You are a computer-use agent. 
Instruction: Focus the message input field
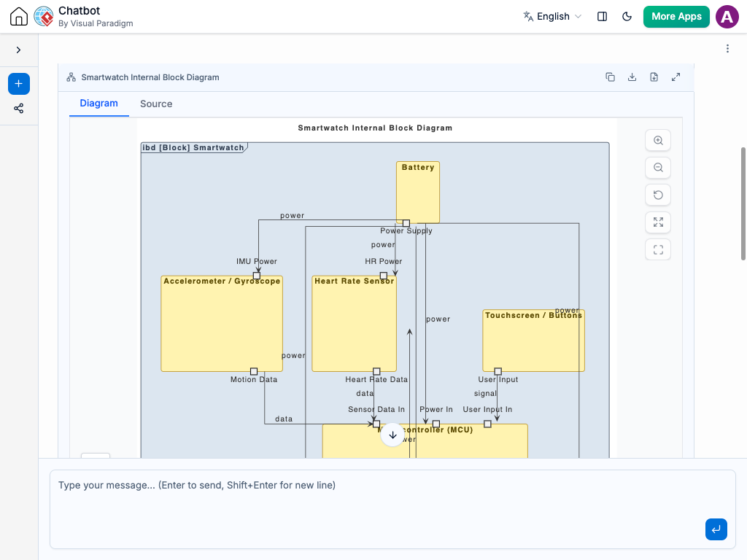click(x=392, y=509)
